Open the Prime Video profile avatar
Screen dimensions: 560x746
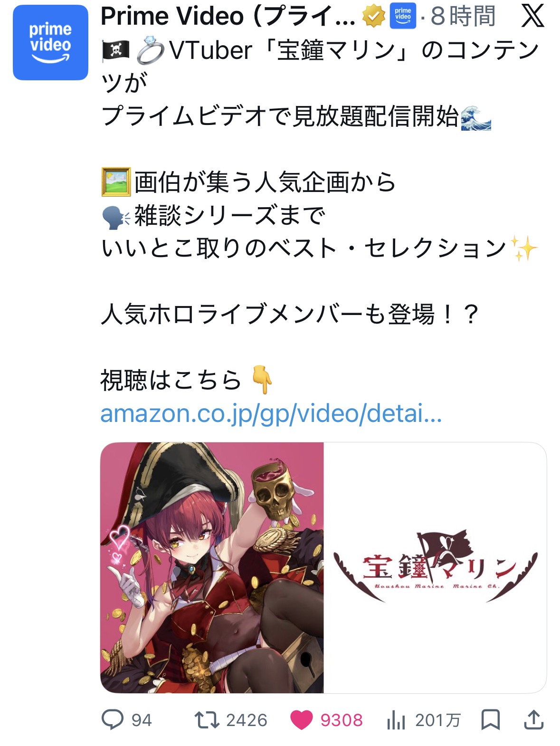(50, 43)
